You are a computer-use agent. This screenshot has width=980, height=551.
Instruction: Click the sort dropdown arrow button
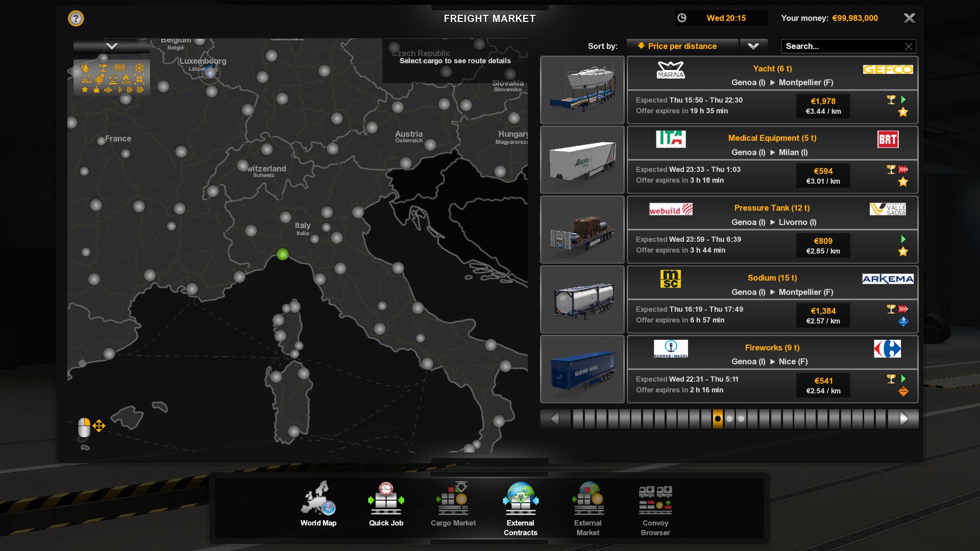pos(753,46)
